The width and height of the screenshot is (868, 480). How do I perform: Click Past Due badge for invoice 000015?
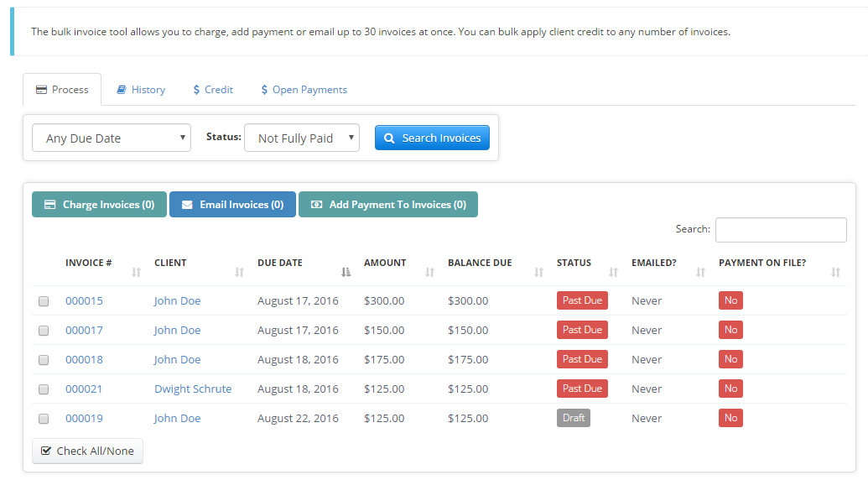582,300
